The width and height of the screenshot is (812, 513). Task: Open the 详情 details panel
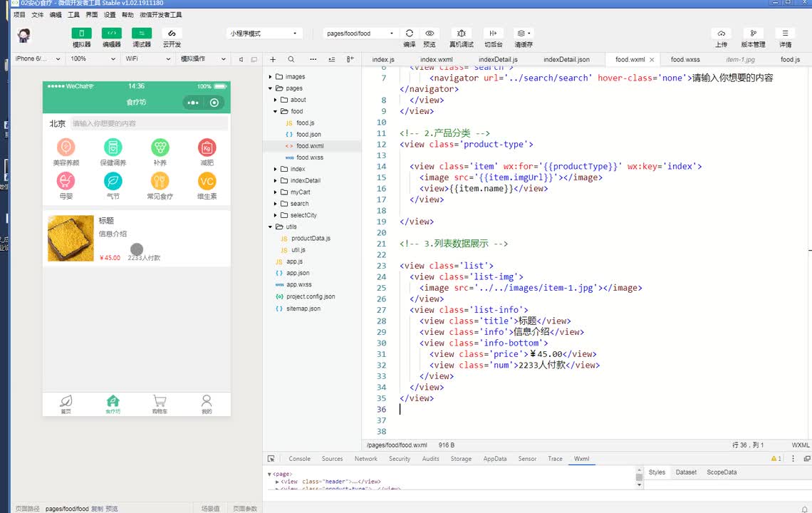click(785, 33)
